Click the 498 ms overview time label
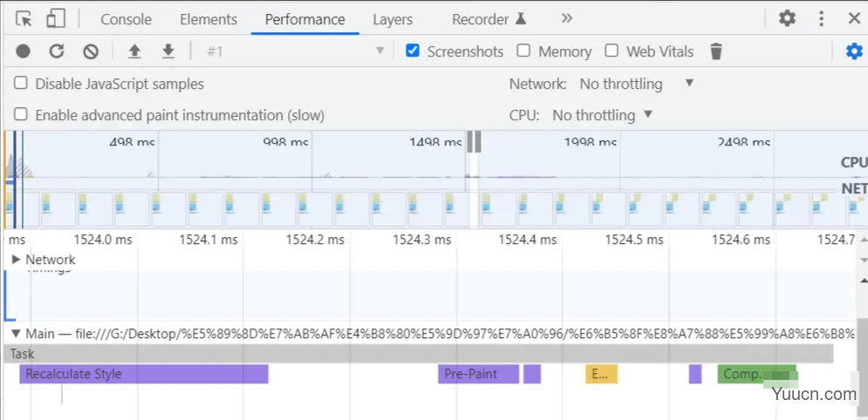Viewport: 868px width, 420px height. (x=132, y=142)
